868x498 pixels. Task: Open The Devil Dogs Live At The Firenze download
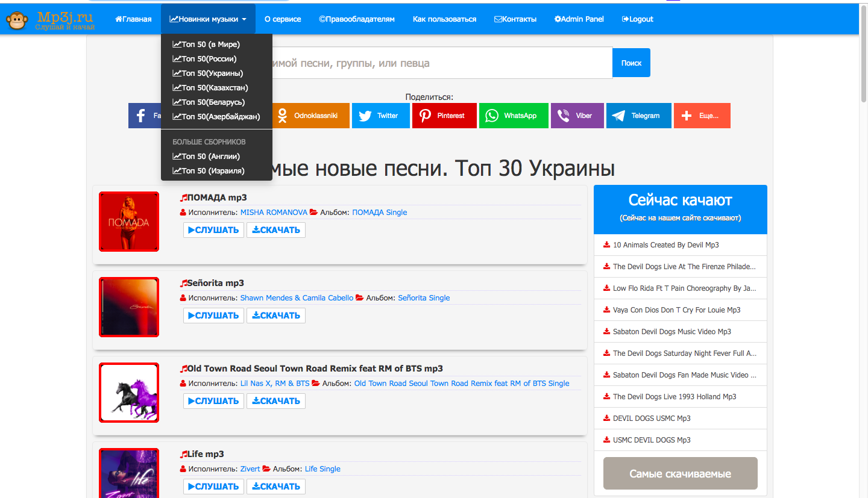pos(684,267)
